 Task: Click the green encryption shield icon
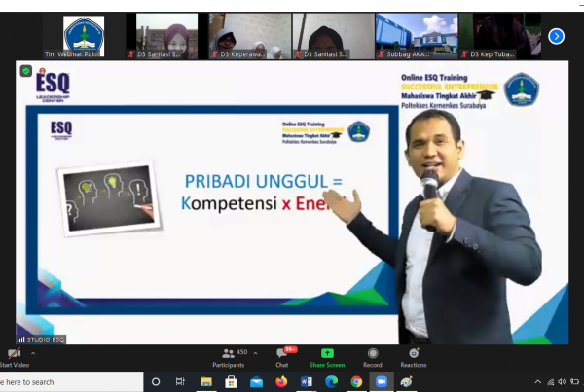(25, 71)
